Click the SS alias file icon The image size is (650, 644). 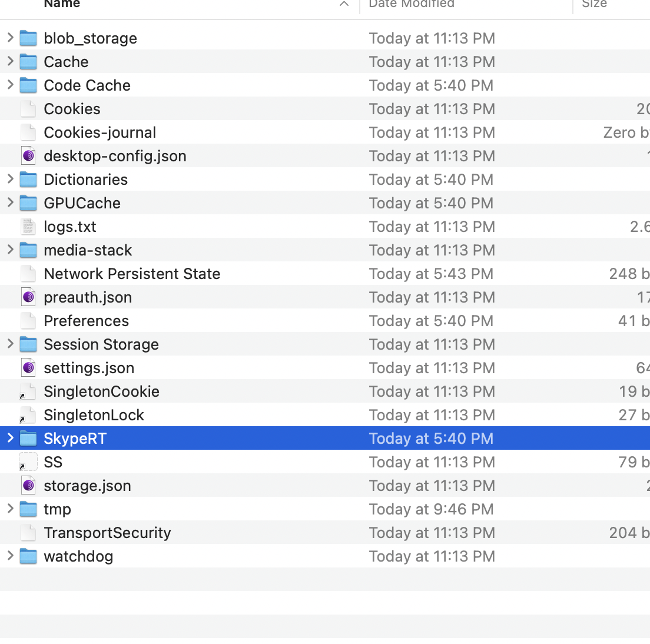(28, 462)
